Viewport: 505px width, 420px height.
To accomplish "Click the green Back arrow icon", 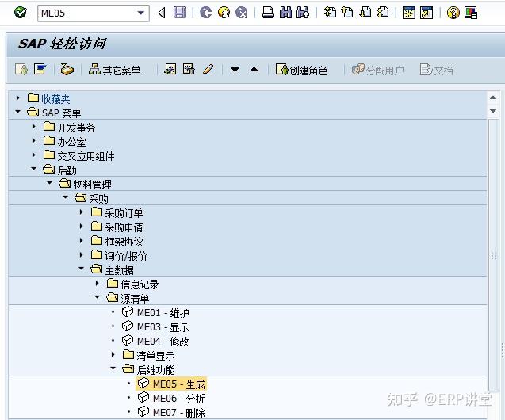I will (206, 13).
